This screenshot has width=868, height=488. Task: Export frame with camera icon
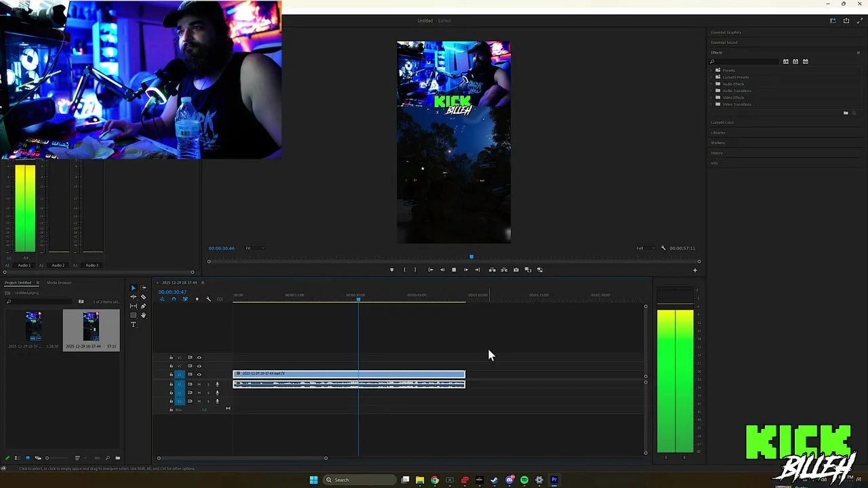pyautogui.click(x=516, y=270)
